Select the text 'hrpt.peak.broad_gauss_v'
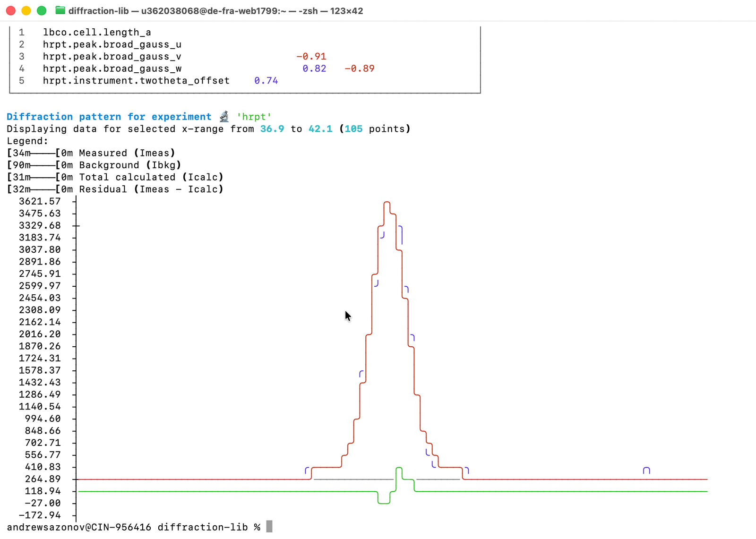Image resolution: width=756 pixels, height=539 pixels. coord(112,57)
